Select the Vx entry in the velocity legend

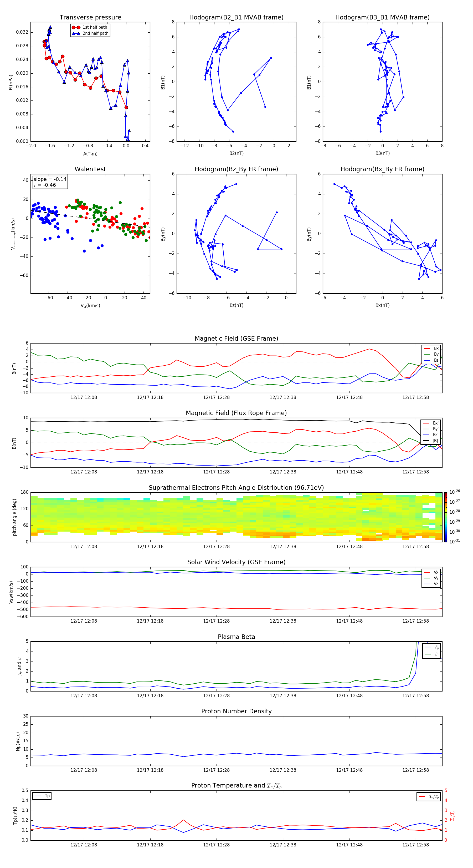[431, 573]
